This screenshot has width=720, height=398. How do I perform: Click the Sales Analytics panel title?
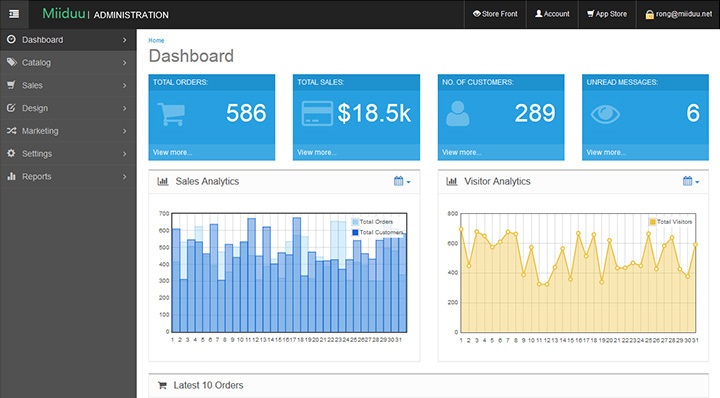tap(207, 181)
